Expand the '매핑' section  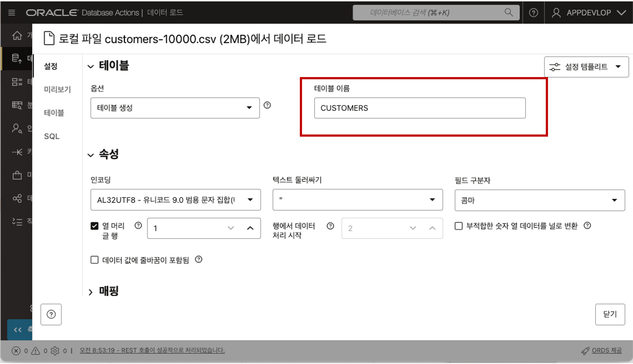(x=91, y=292)
